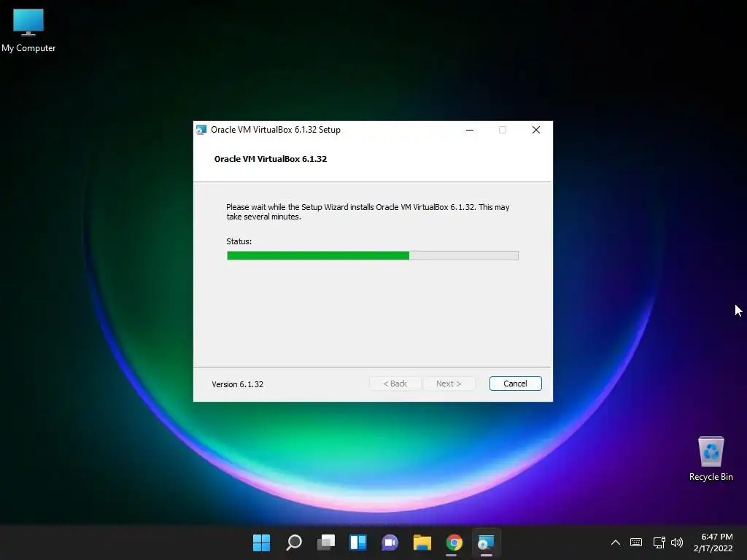This screenshot has width=747, height=560.
Task: Minimize the VirtualBox Setup window
Action: (x=470, y=130)
